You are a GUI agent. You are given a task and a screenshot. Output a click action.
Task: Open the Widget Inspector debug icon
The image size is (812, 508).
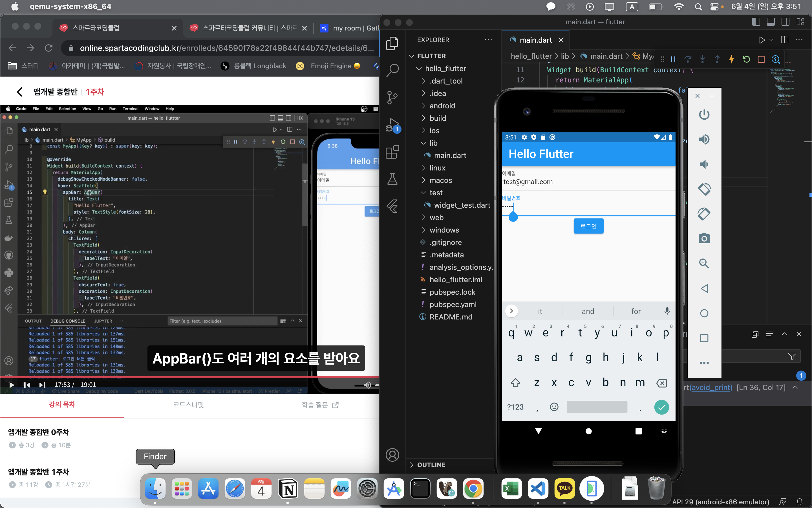coord(776,60)
